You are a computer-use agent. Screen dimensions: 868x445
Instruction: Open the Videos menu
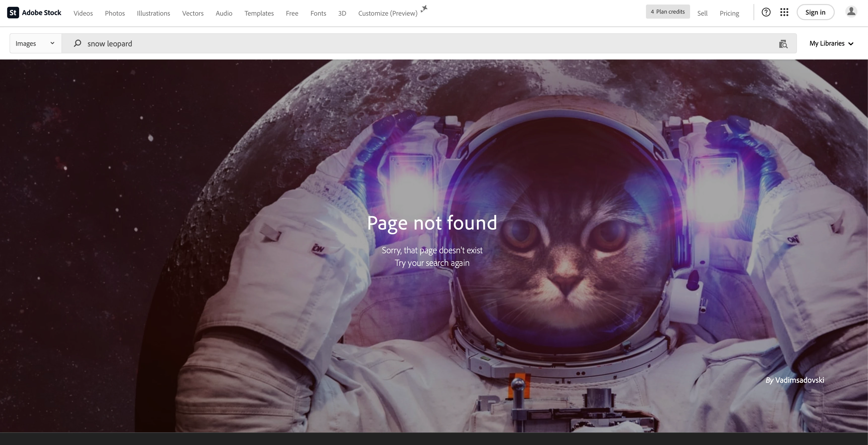[83, 13]
